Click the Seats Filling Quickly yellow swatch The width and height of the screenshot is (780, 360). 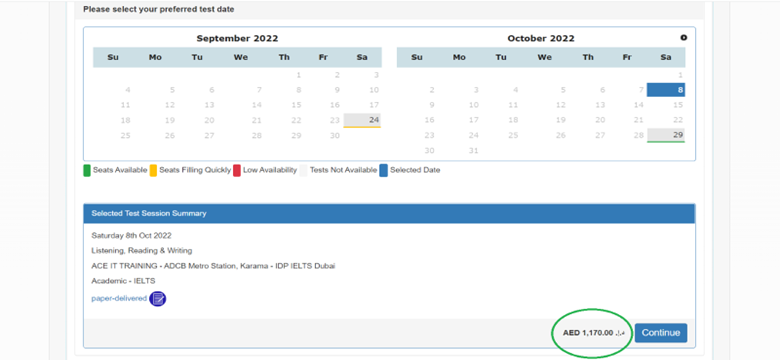(153, 170)
